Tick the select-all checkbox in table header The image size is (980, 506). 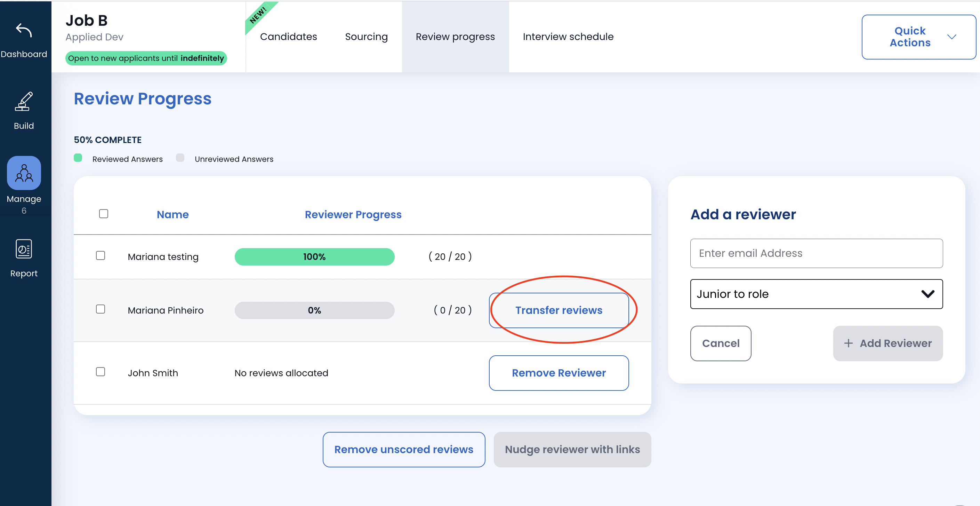tap(104, 214)
